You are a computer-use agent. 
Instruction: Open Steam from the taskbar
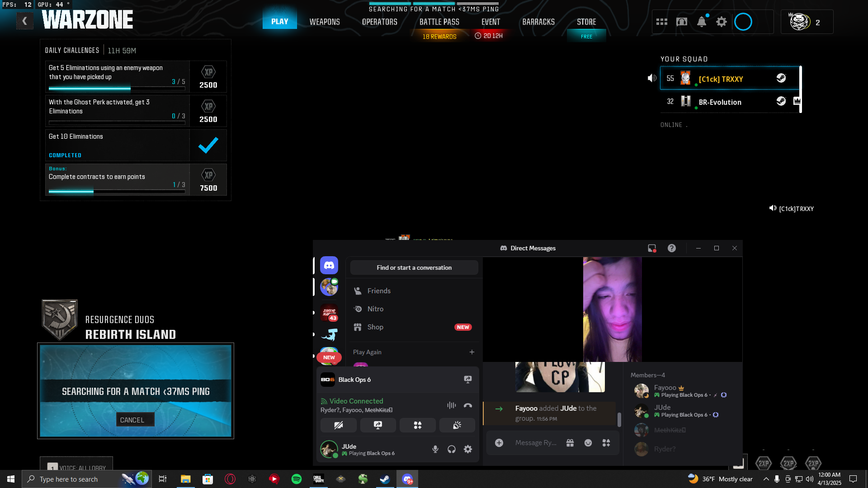tap(385, 479)
